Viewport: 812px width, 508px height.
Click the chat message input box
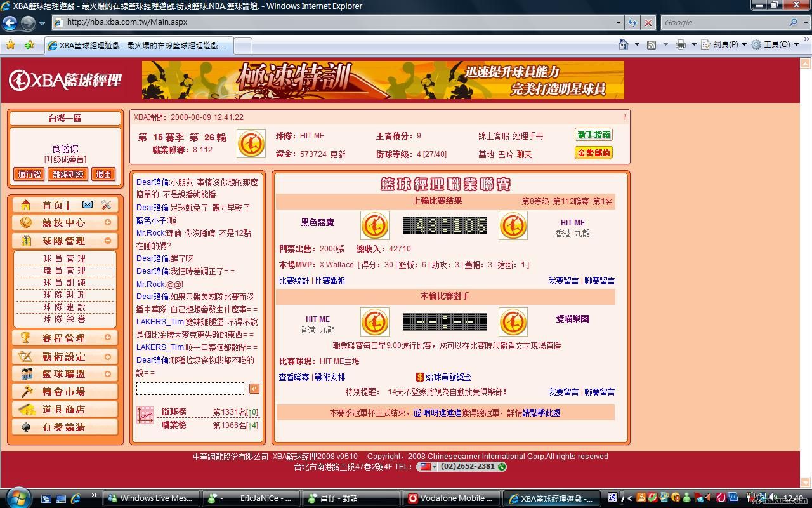(x=190, y=389)
